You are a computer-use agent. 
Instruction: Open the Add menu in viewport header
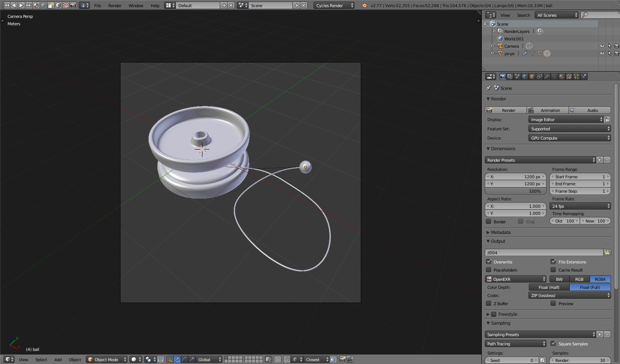(58, 360)
